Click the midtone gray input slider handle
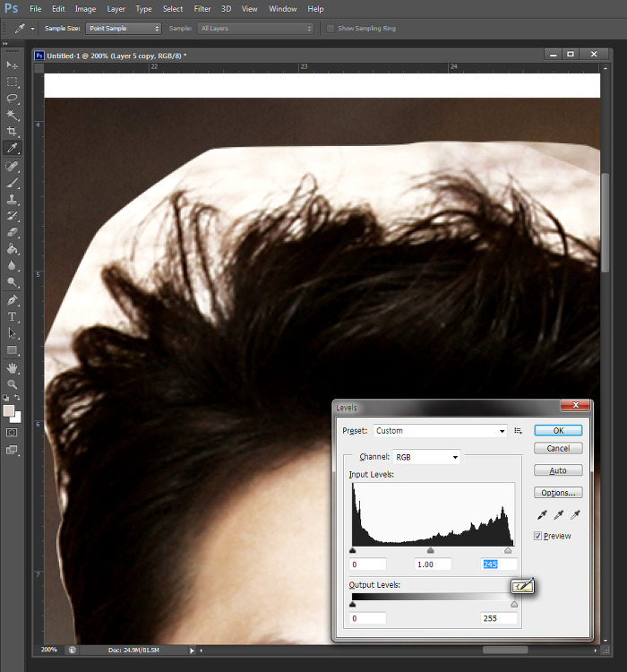 pos(431,551)
